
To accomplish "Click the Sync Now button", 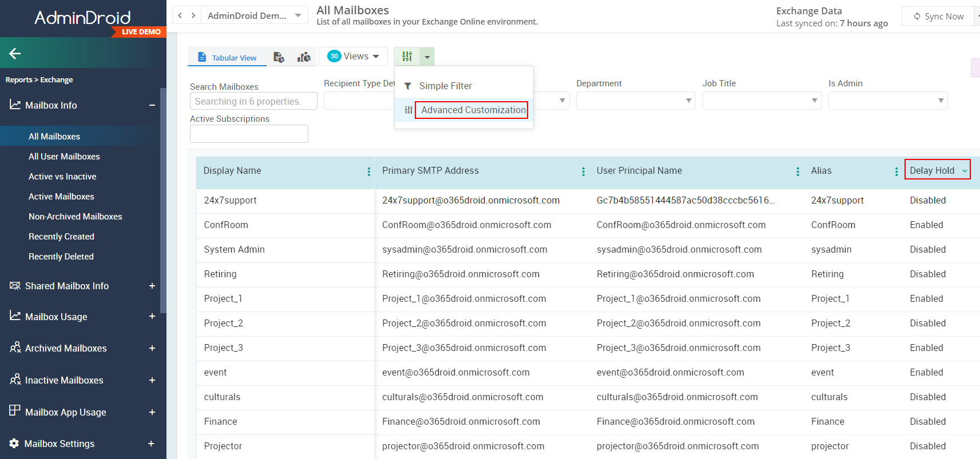I will (x=938, y=17).
